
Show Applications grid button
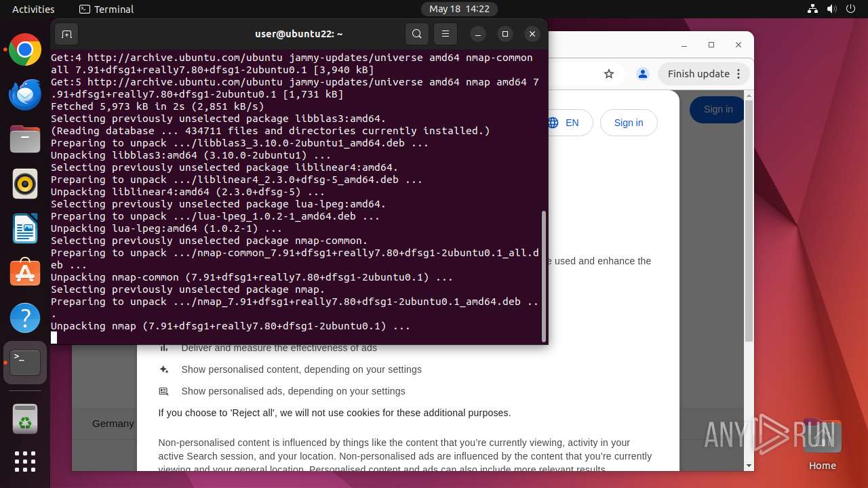click(25, 462)
